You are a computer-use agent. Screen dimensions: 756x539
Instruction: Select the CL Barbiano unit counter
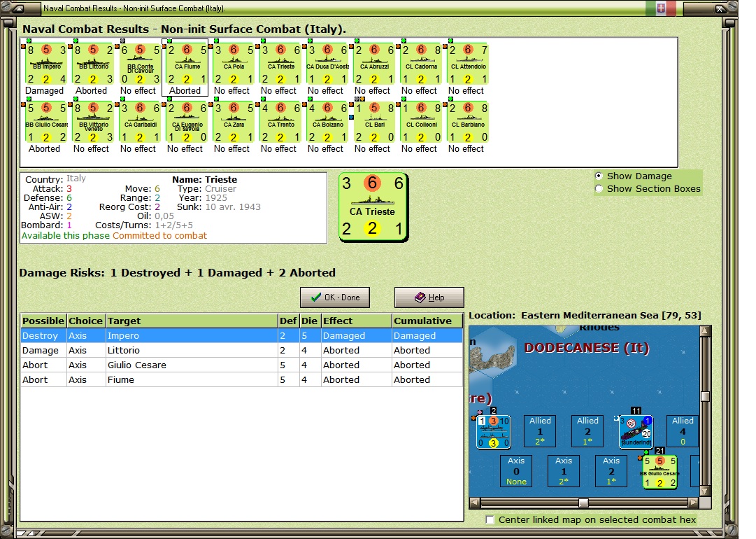tap(467, 122)
